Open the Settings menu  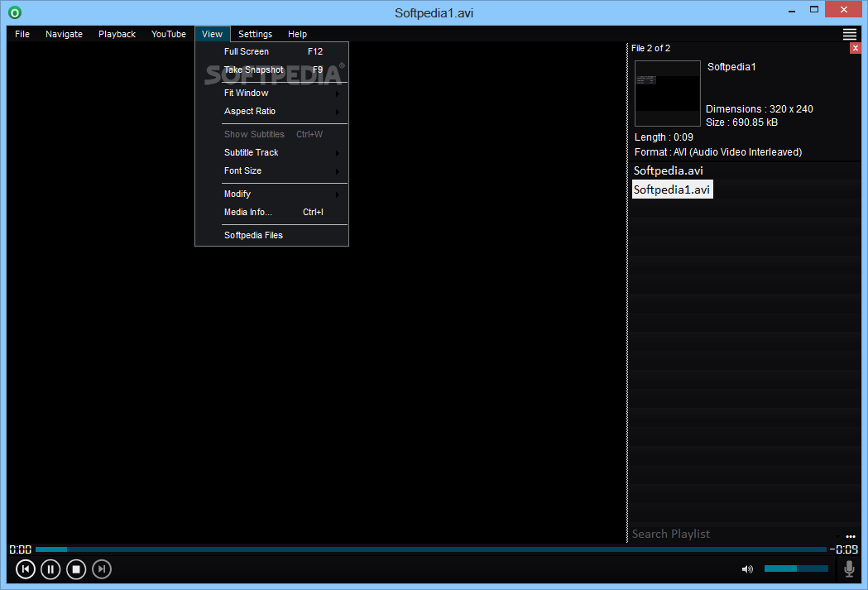pyautogui.click(x=255, y=34)
